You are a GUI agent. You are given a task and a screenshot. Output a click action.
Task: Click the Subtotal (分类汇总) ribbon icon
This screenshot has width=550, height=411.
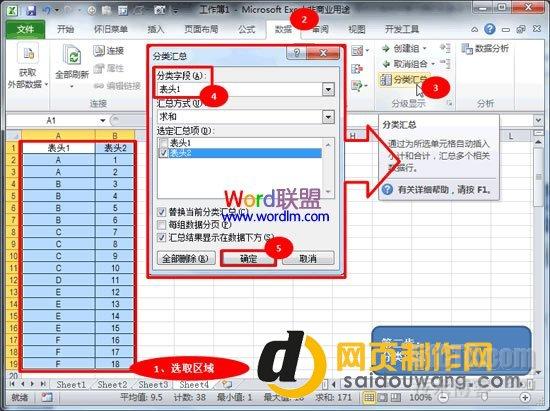pyautogui.click(x=385, y=80)
